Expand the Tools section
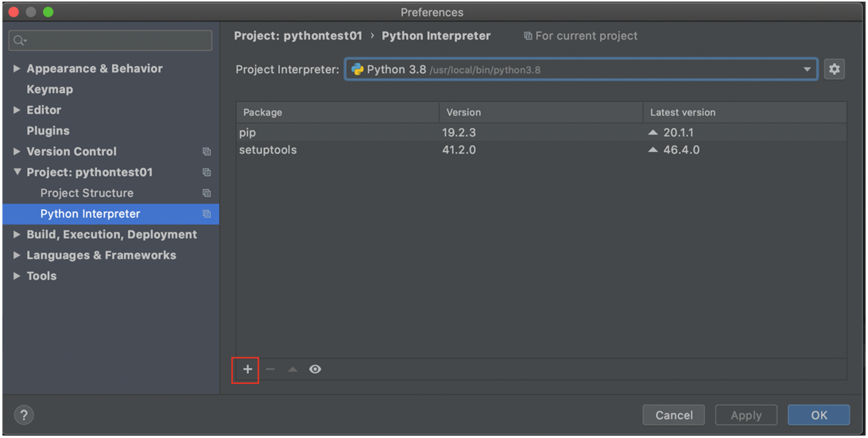 pyautogui.click(x=16, y=276)
